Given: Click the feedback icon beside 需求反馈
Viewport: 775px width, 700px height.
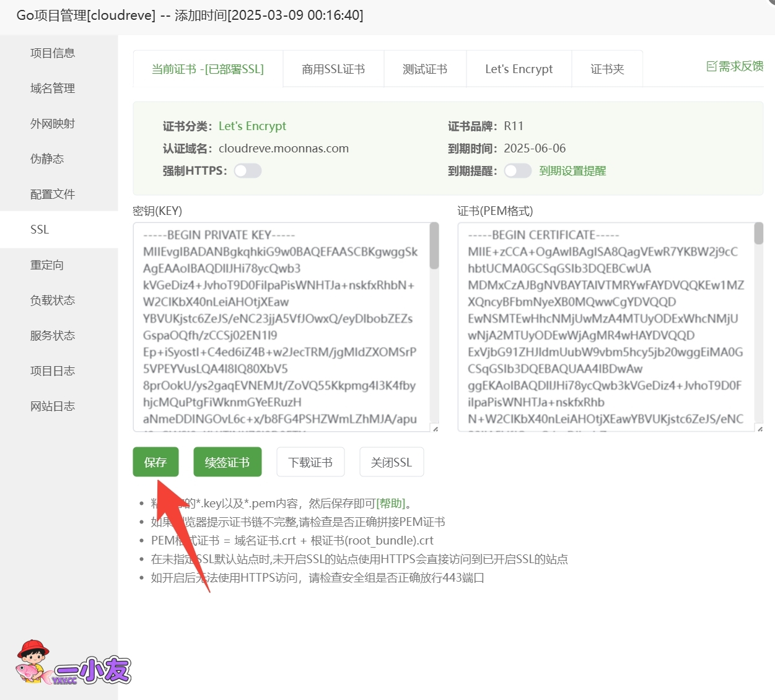Looking at the screenshot, I should pyautogui.click(x=711, y=66).
